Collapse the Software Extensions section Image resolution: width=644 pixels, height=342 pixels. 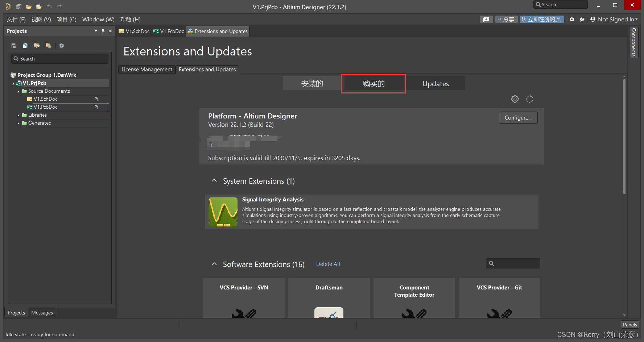[214, 264]
